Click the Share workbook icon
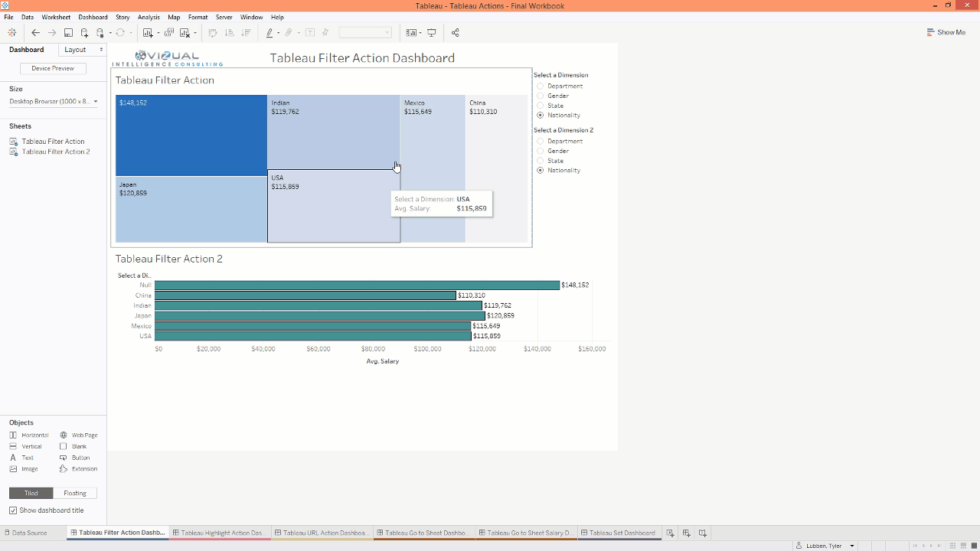980x551 pixels. point(457,32)
